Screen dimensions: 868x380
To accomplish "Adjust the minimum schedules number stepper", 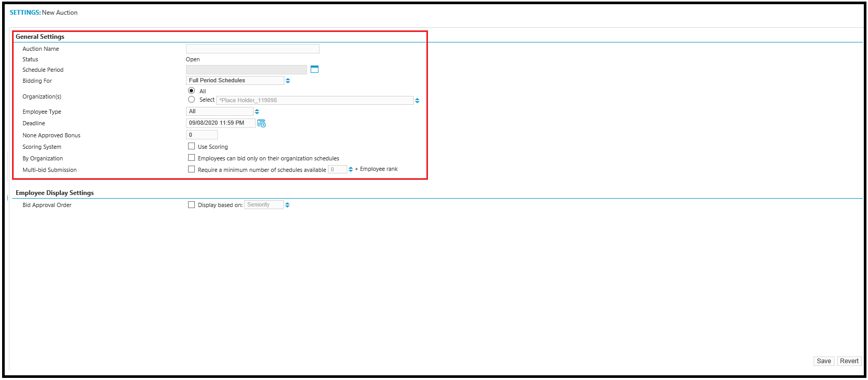I will (x=350, y=169).
